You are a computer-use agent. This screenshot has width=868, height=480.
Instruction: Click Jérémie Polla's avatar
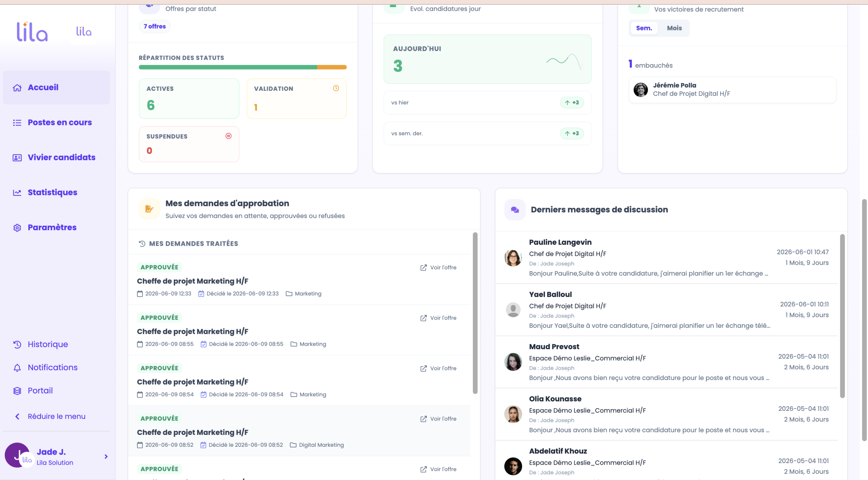(640, 90)
